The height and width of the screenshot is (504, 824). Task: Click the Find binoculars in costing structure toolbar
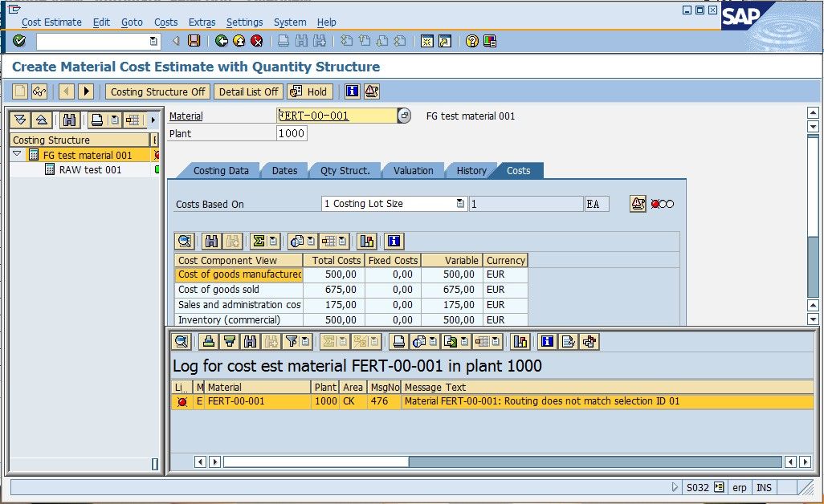(x=69, y=120)
